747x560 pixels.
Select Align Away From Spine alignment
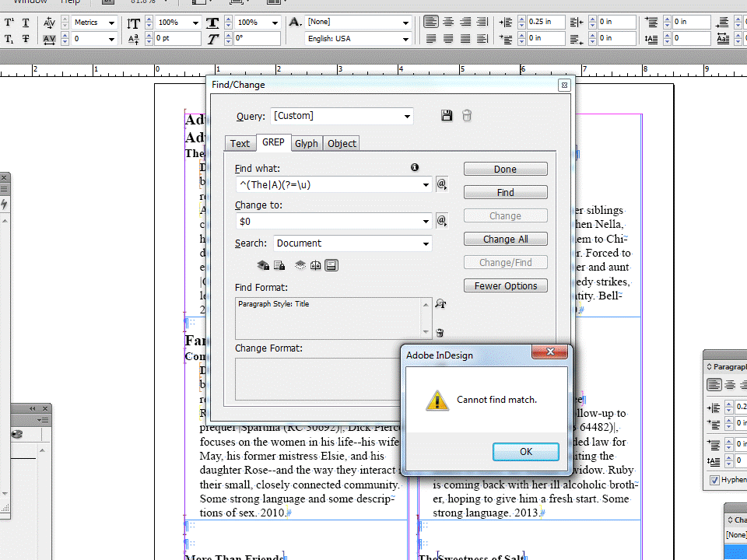[x=482, y=39]
